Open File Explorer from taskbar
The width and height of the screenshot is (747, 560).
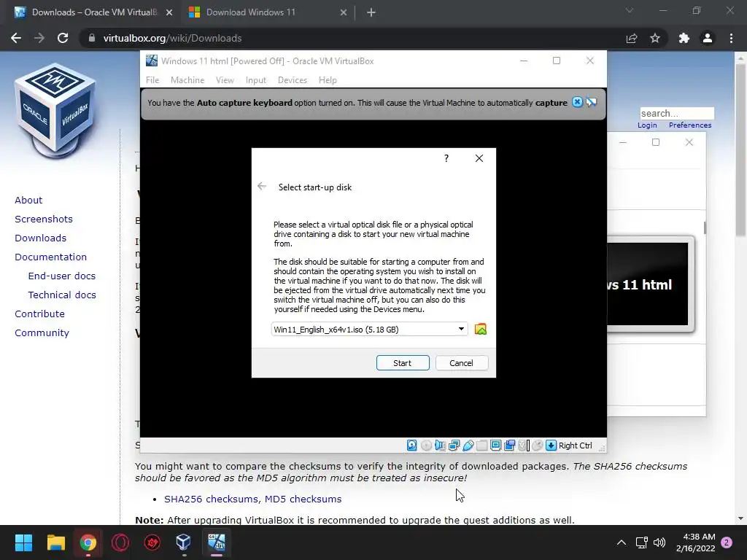pyautogui.click(x=55, y=542)
